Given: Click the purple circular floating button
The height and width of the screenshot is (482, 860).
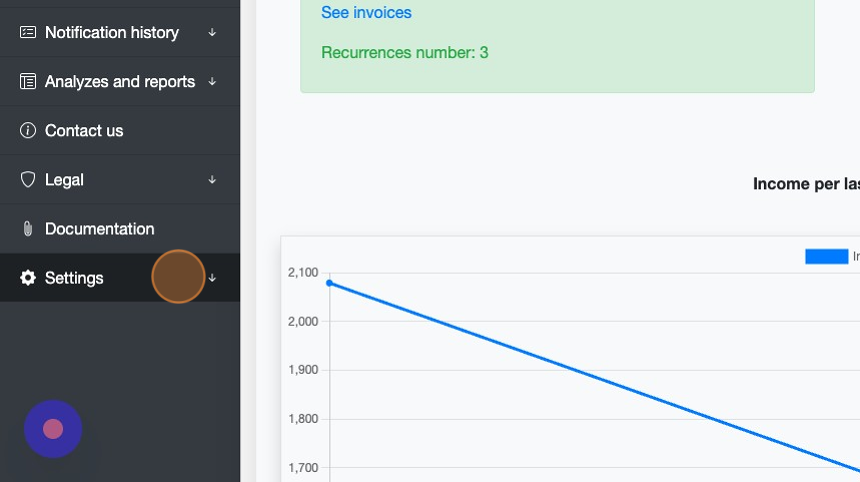Looking at the screenshot, I should (53, 429).
